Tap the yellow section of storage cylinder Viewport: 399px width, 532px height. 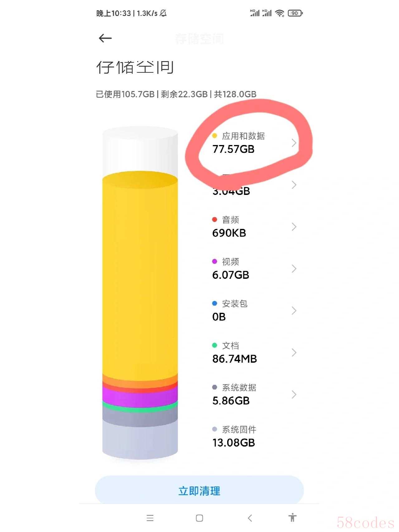(140, 274)
